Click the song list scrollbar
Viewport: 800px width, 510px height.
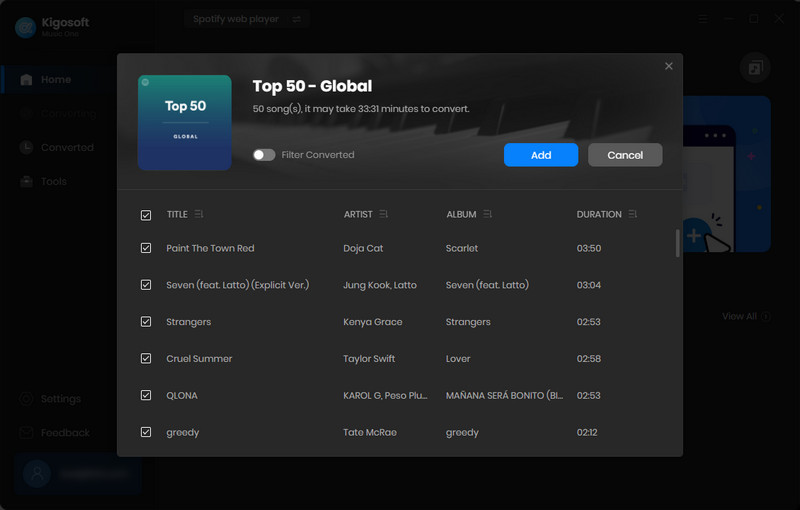click(x=678, y=243)
